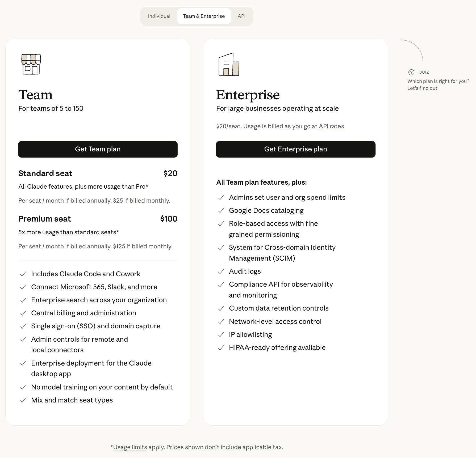476x458 pixels.
Task: Switch to the API tab
Action: 242,16
